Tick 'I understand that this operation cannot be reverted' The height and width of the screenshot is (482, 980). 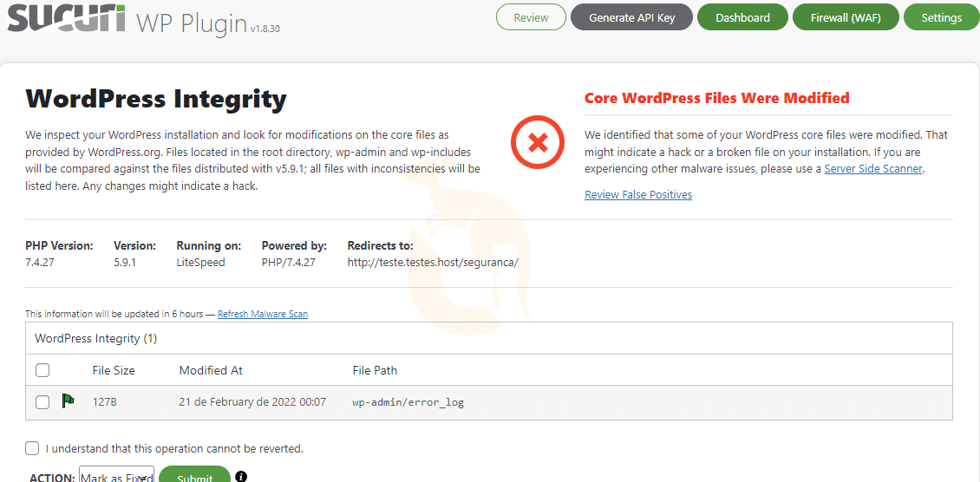(32, 448)
